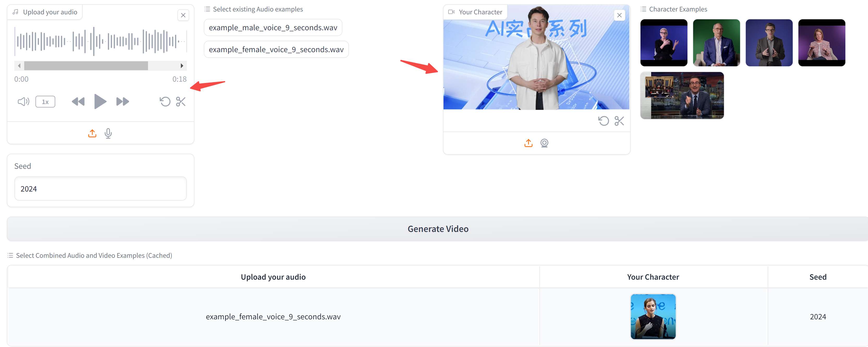Play the uploaded audio
The width and height of the screenshot is (868, 347).
tap(100, 101)
